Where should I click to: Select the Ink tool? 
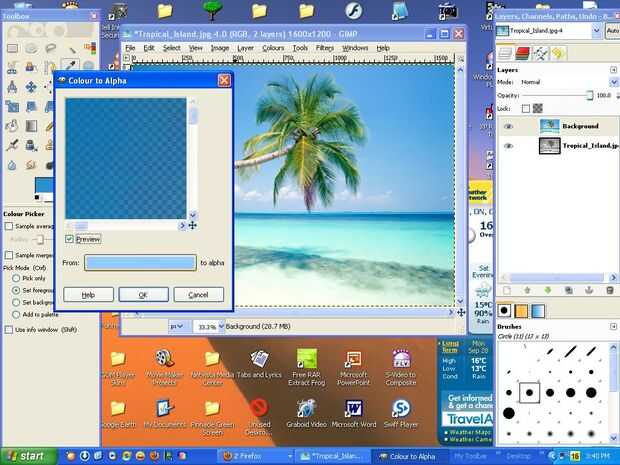pos(31,145)
